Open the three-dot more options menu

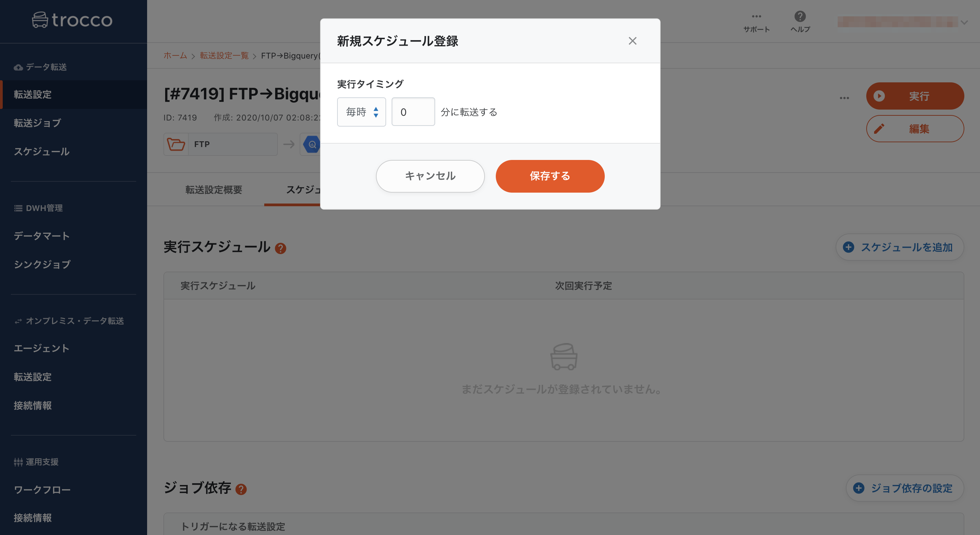click(844, 98)
